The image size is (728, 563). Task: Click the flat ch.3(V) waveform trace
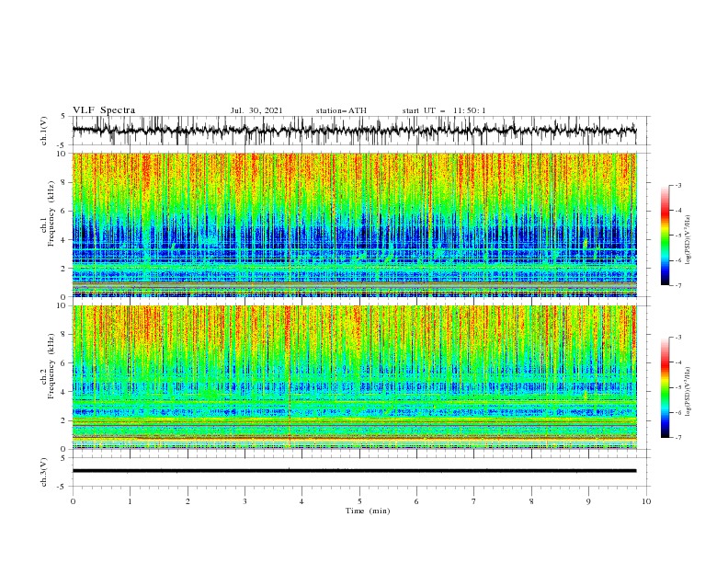[x=355, y=471]
